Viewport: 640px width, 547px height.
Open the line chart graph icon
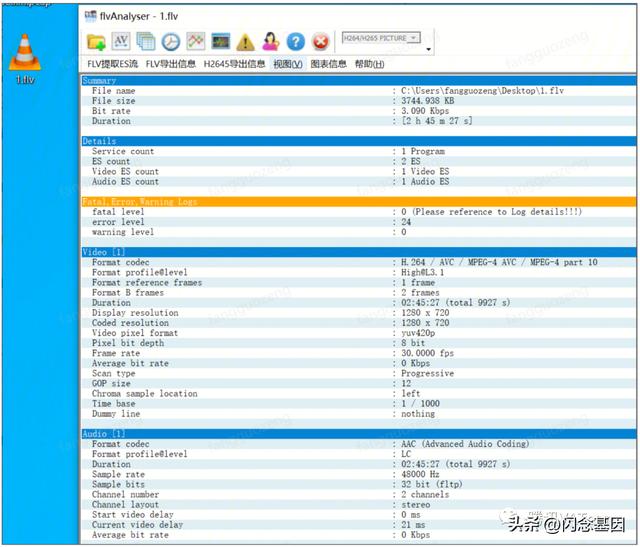196,41
